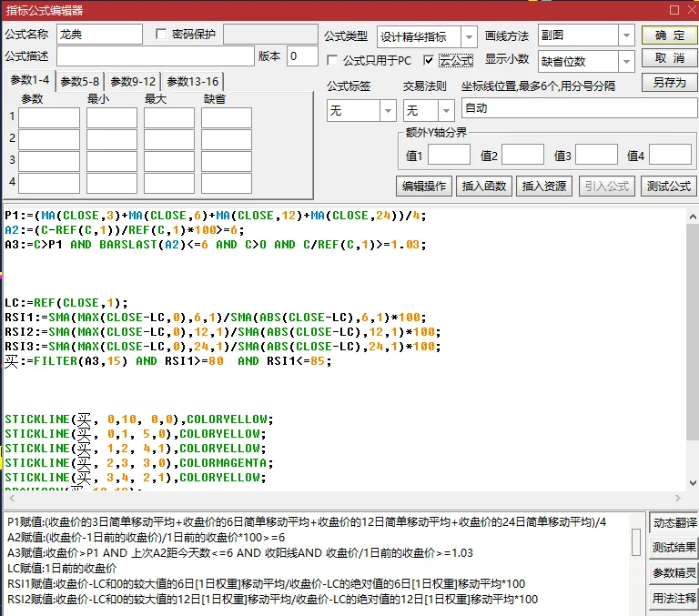Click the 取消 cancel button

670,58
